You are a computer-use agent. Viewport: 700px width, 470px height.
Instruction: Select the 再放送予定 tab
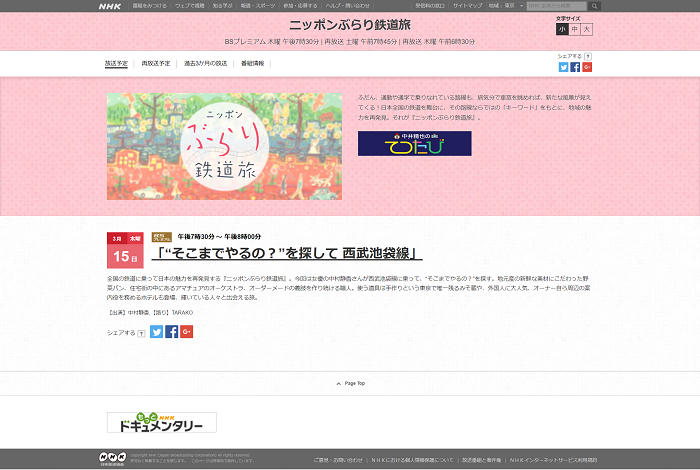(x=156, y=63)
